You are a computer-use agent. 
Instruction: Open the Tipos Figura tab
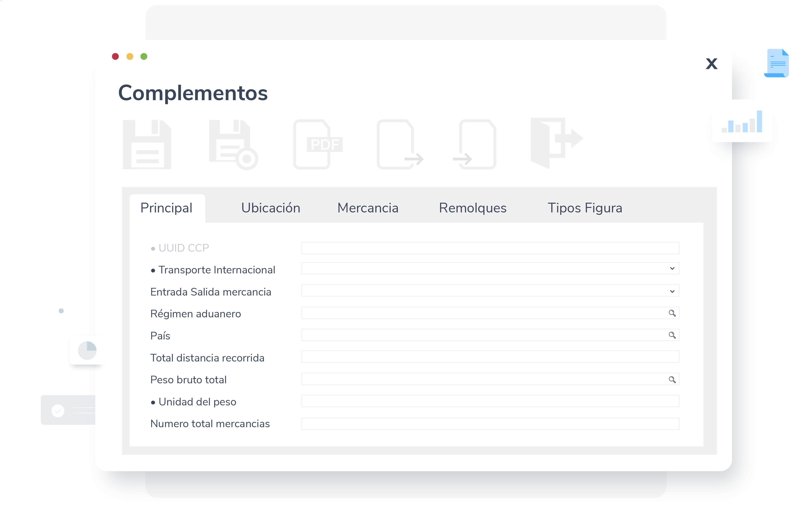pyautogui.click(x=585, y=208)
